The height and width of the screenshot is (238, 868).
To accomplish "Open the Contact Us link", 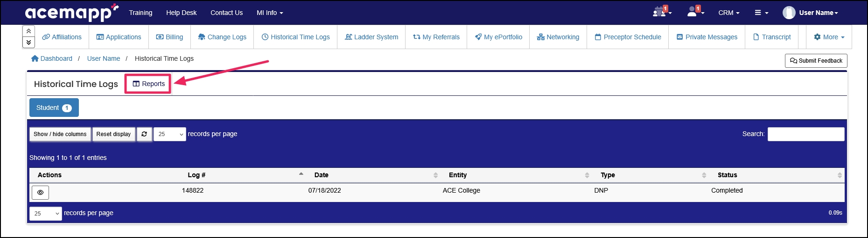I will (226, 13).
